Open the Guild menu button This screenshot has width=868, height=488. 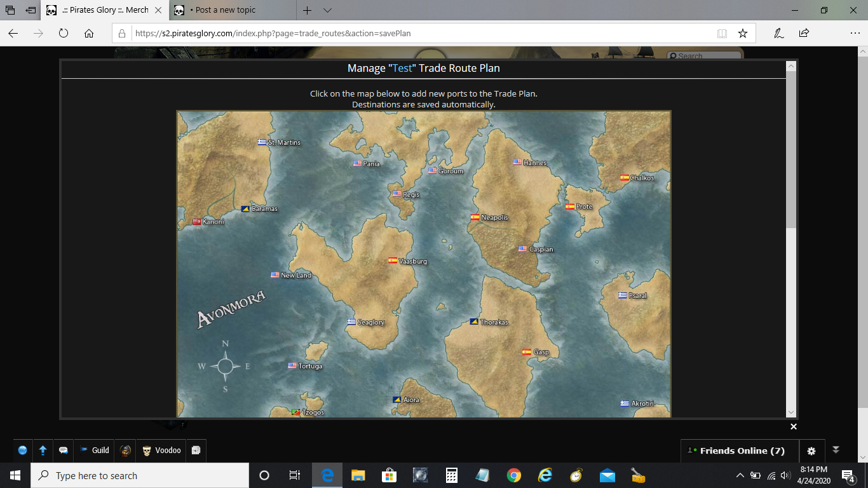pos(94,451)
